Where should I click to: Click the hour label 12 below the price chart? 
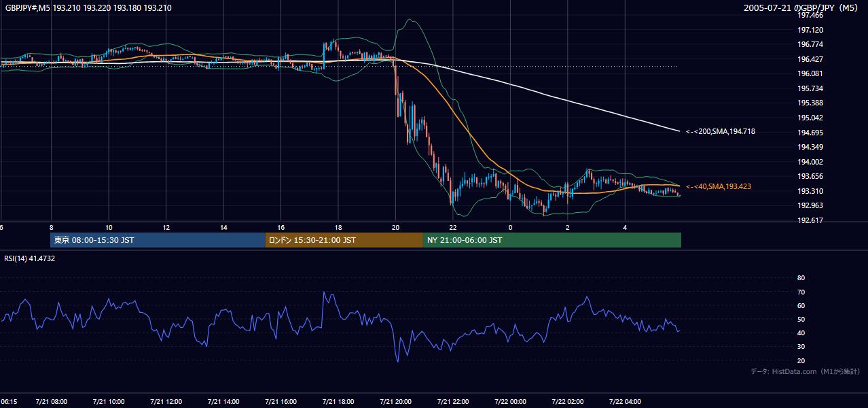(x=166, y=227)
